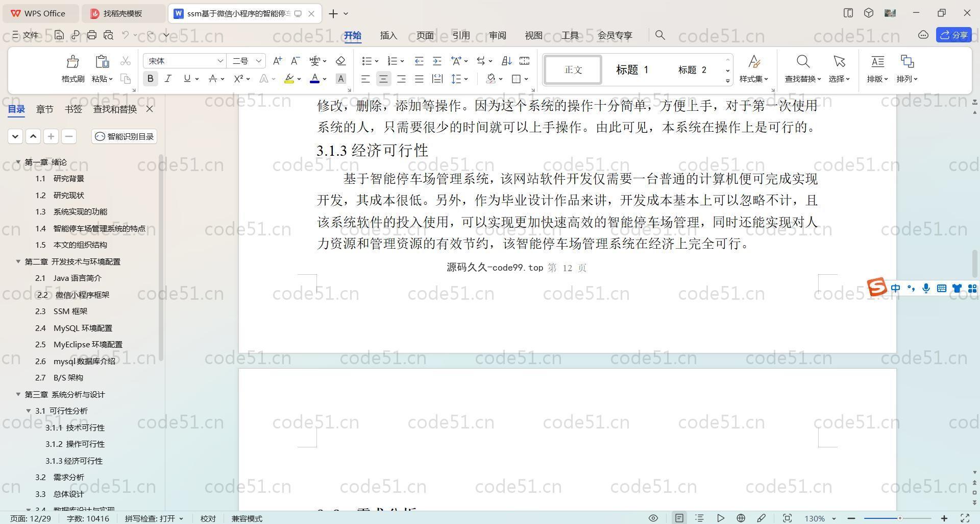This screenshot has height=524, width=980.
Task: Toggle Italic formatting
Action: coord(168,79)
